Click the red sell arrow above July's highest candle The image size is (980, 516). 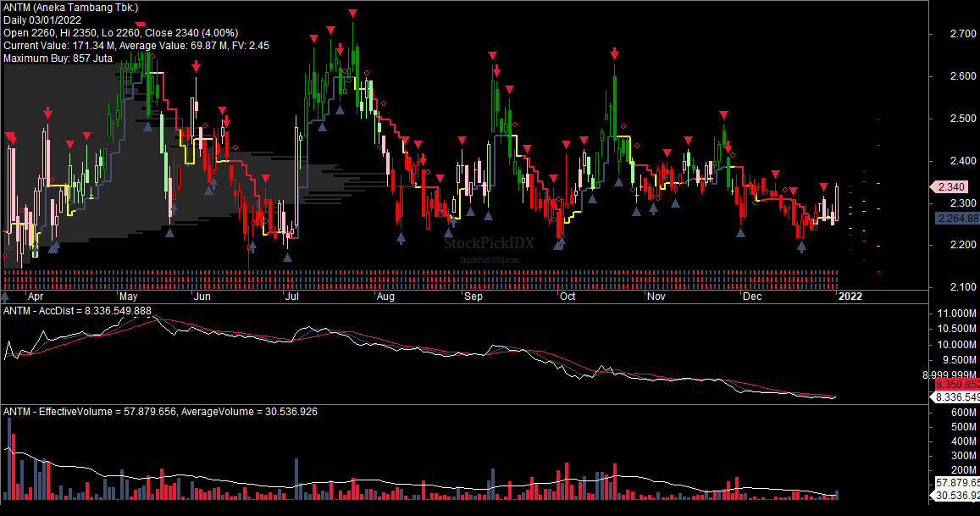(x=353, y=14)
